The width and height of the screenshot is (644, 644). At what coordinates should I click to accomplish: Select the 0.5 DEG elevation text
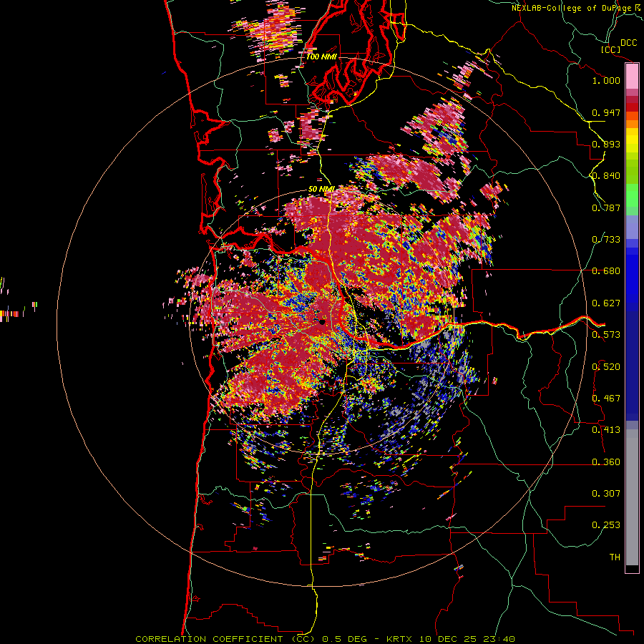click(x=344, y=639)
